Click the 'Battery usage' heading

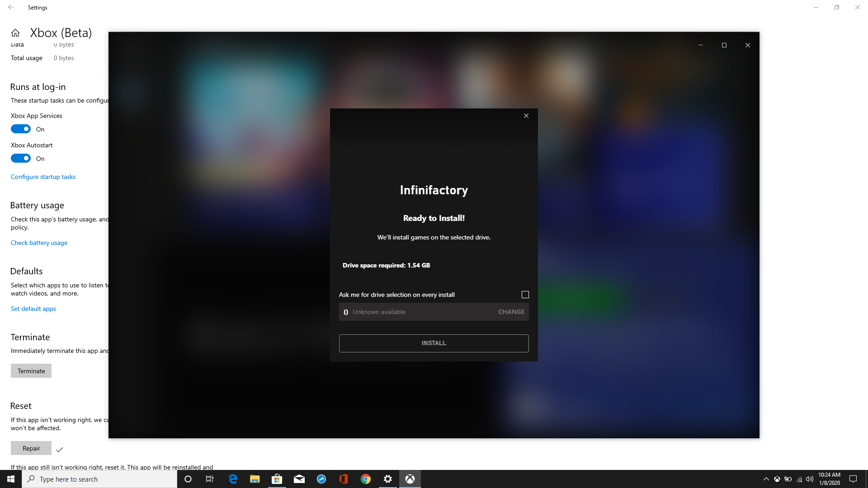(37, 205)
